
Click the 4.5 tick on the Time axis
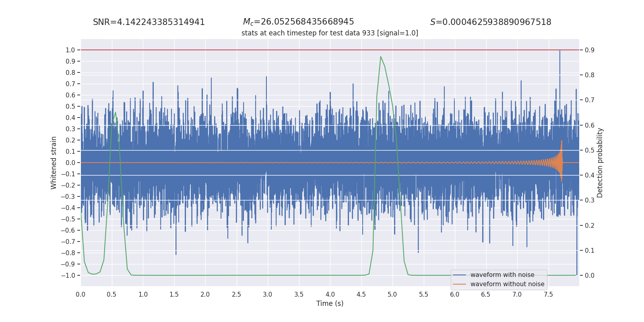click(x=361, y=294)
